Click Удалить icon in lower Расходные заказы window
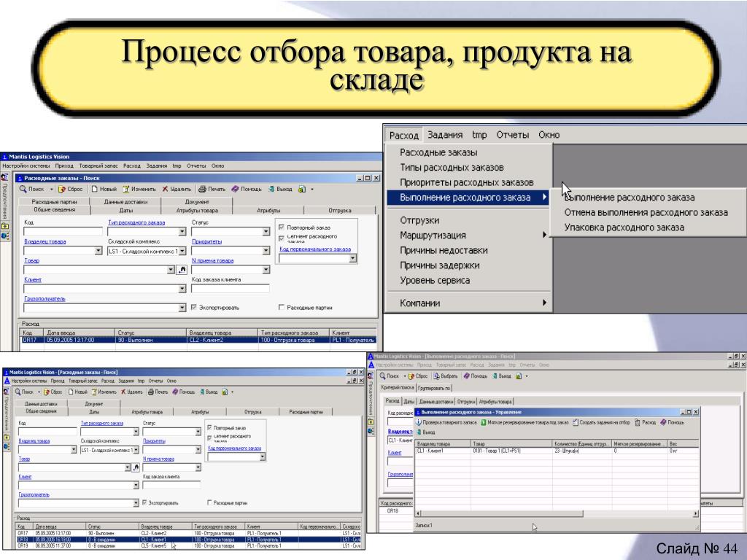This screenshot has height=560, width=747. (123, 392)
